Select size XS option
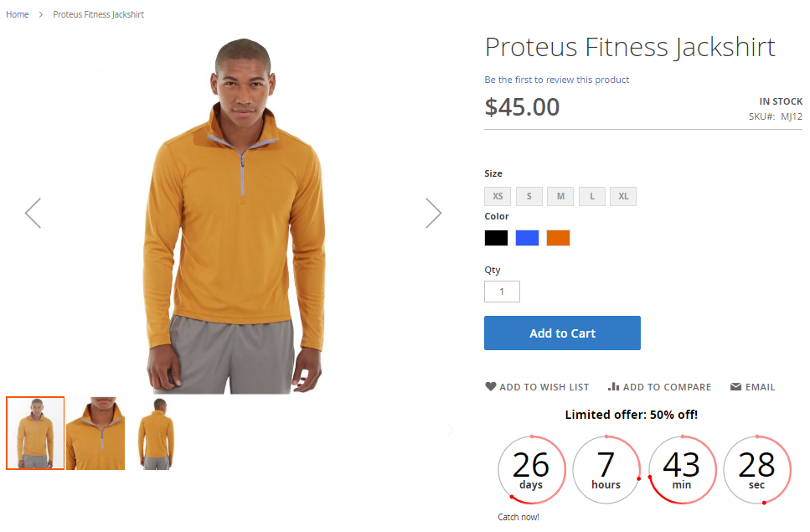 click(x=498, y=197)
